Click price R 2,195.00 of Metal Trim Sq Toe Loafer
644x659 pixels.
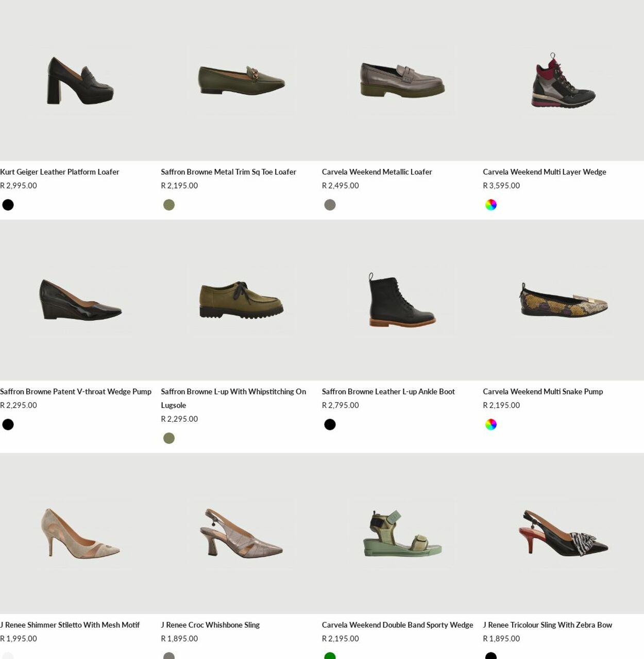pyautogui.click(x=179, y=186)
